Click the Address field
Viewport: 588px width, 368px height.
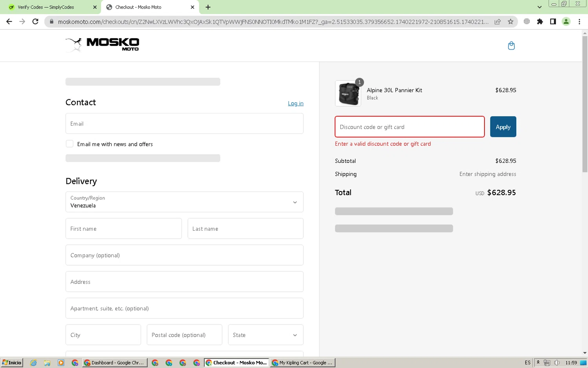(184, 282)
